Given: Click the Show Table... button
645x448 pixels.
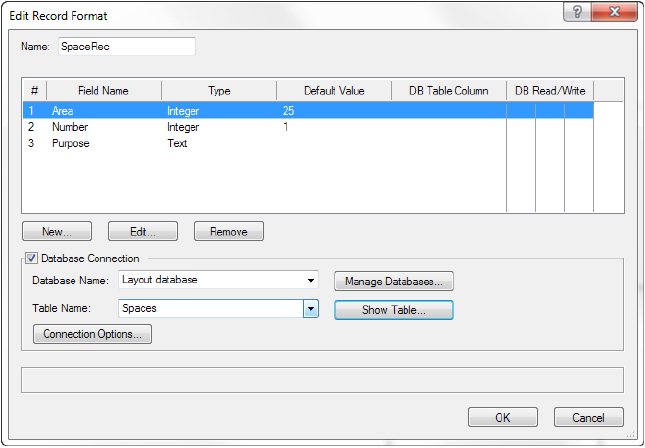Looking at the screenshot, I should pyautogui.click(x=394, y=310).
